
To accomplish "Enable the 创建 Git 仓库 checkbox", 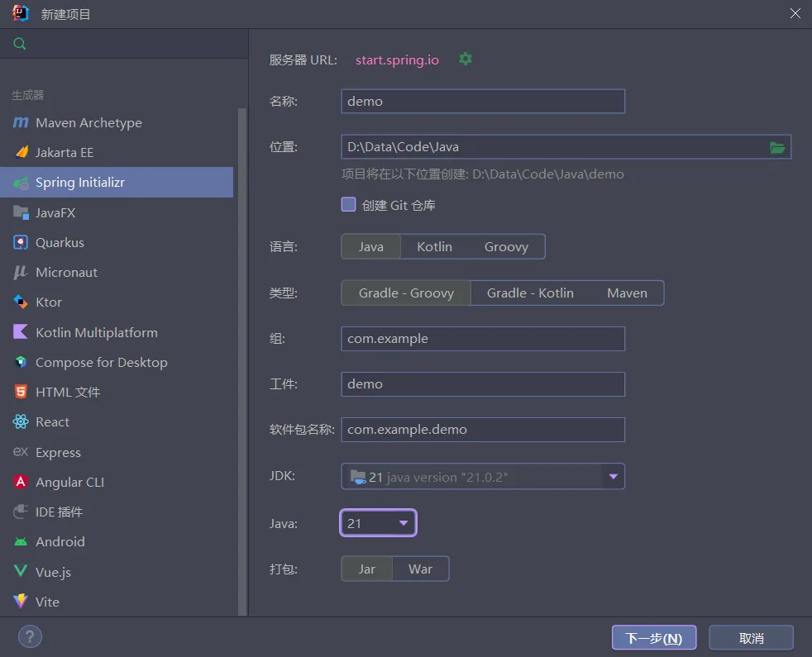I will 348,204.
